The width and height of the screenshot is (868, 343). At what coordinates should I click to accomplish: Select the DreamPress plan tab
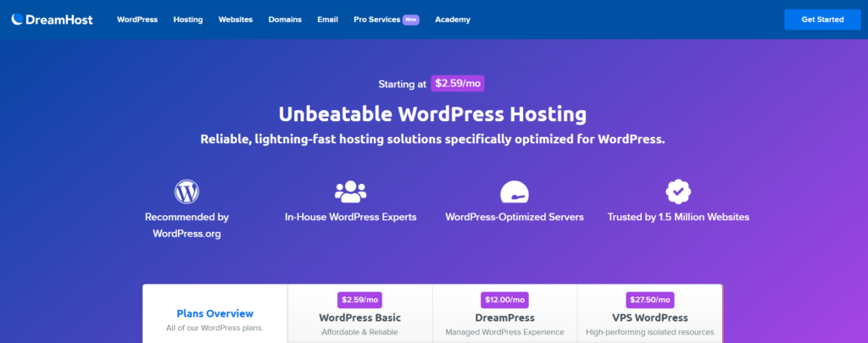[x=505, y=313]
